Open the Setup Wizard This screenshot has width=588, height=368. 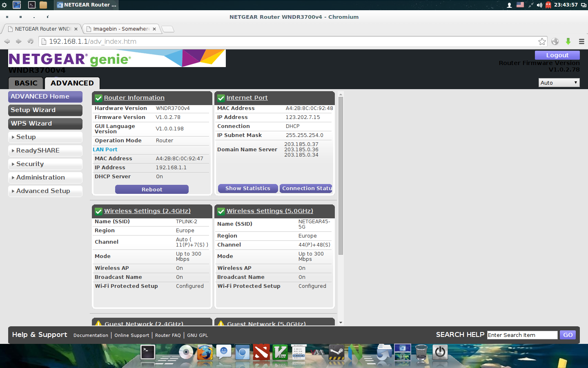[x=45, y=110]
